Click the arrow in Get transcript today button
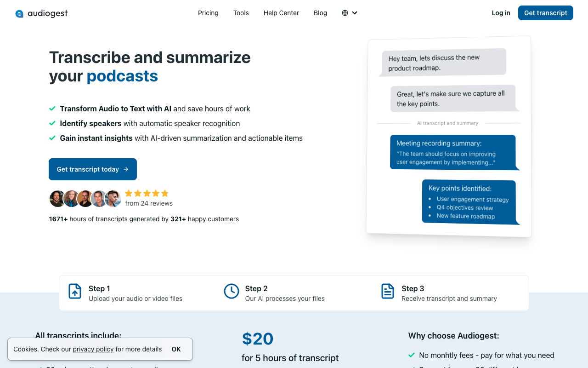 pyautogui.click(x=126, y=169)
